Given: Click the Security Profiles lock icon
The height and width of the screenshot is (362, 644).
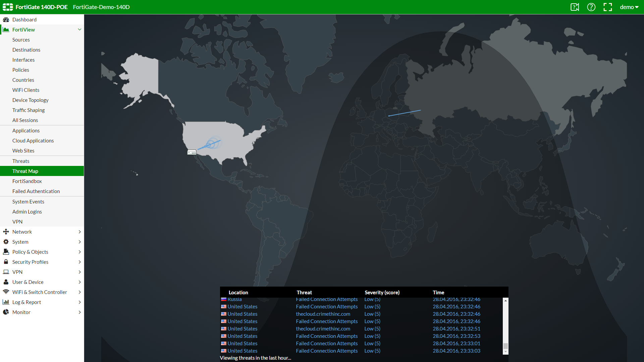Looking at the screenshot, I should pos(6,262).
